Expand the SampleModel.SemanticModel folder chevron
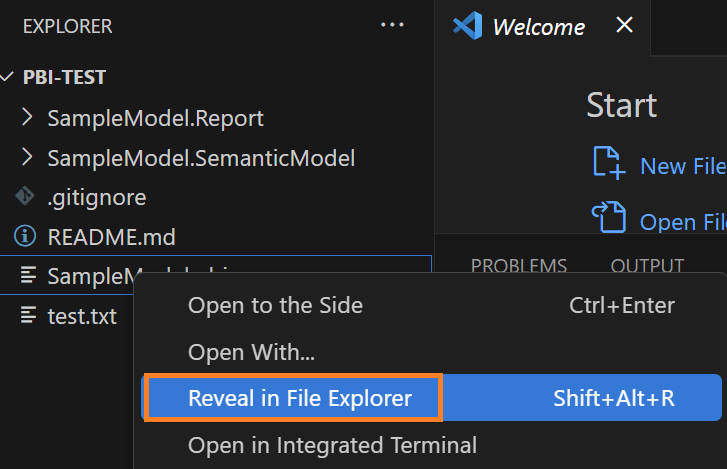The image size is (727, 469). [27, 158]
